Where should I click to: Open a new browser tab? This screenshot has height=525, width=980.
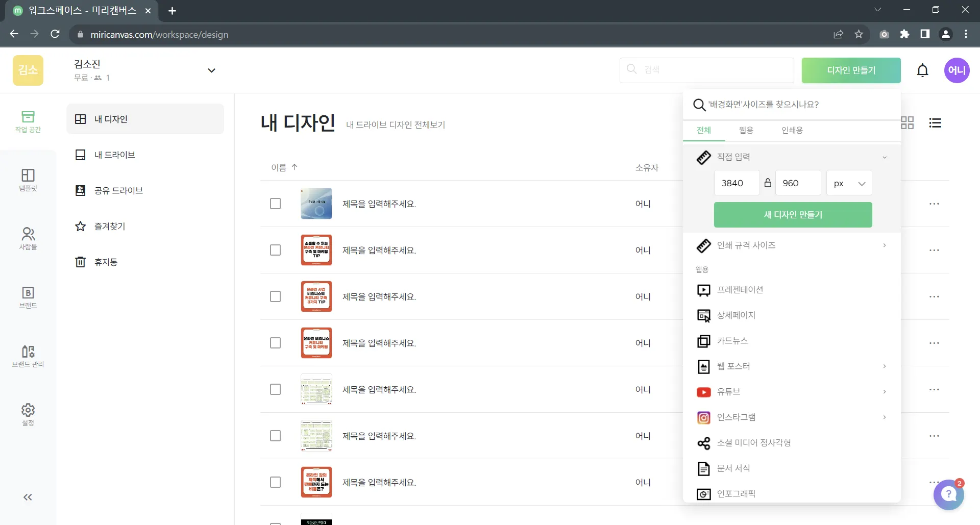[173, 11]
